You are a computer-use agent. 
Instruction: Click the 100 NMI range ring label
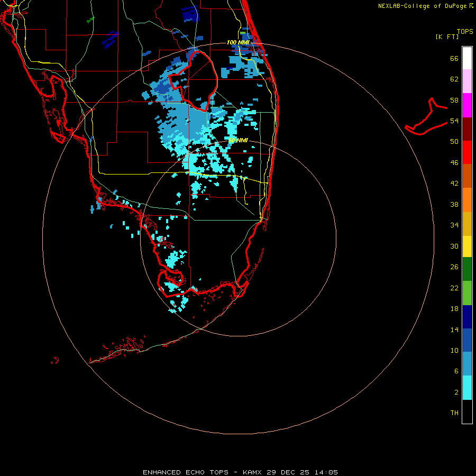pos(238,42)
